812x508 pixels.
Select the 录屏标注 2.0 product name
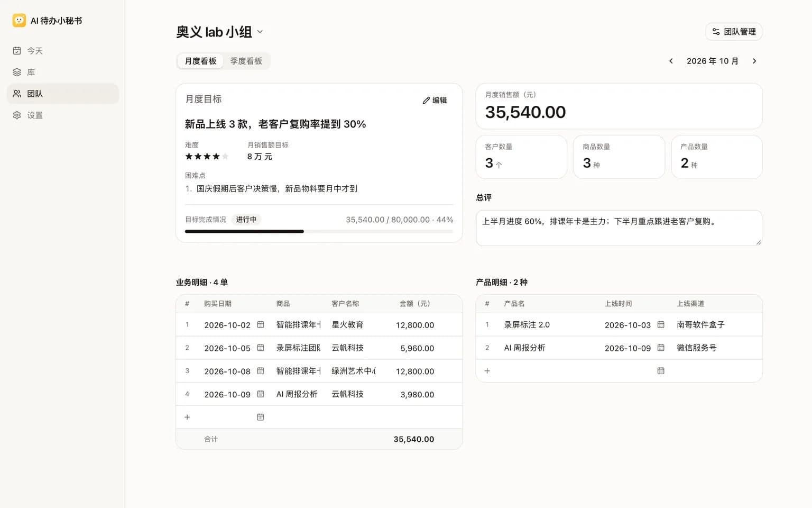point(527,325)
